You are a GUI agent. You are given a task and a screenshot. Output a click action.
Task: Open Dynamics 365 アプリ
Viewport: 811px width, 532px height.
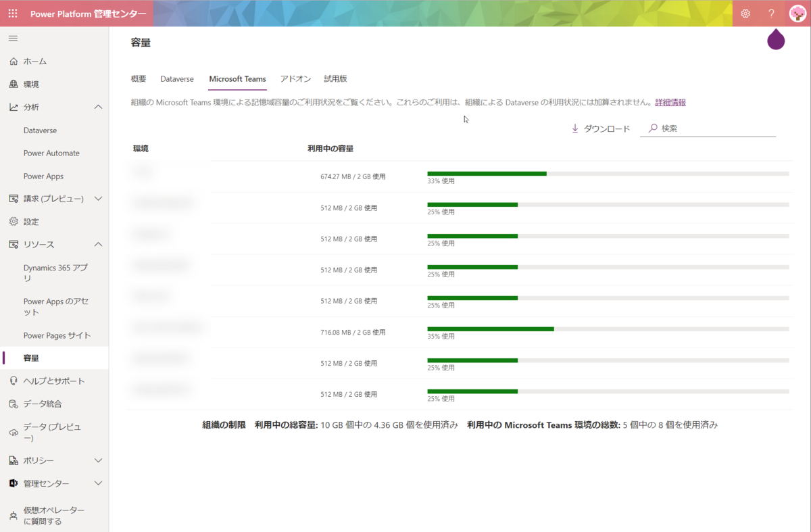point(56,273)
